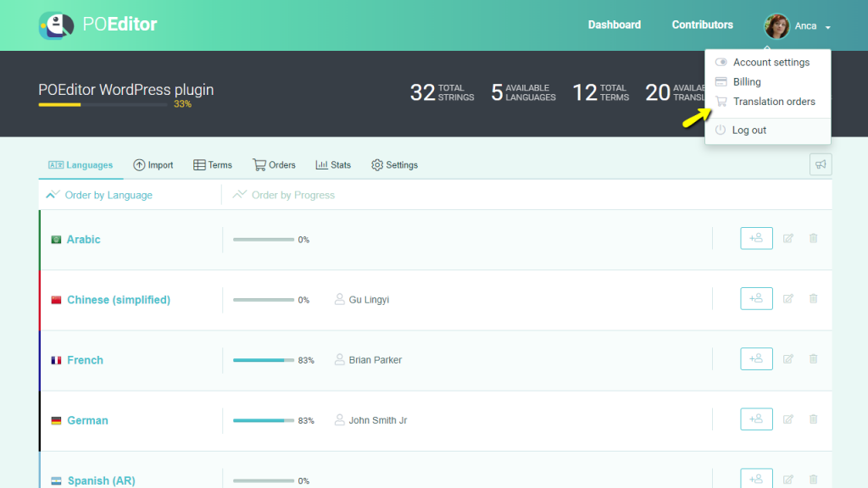
Task: Click the POEditor WordPress plugin title
Action: [126, 90]
